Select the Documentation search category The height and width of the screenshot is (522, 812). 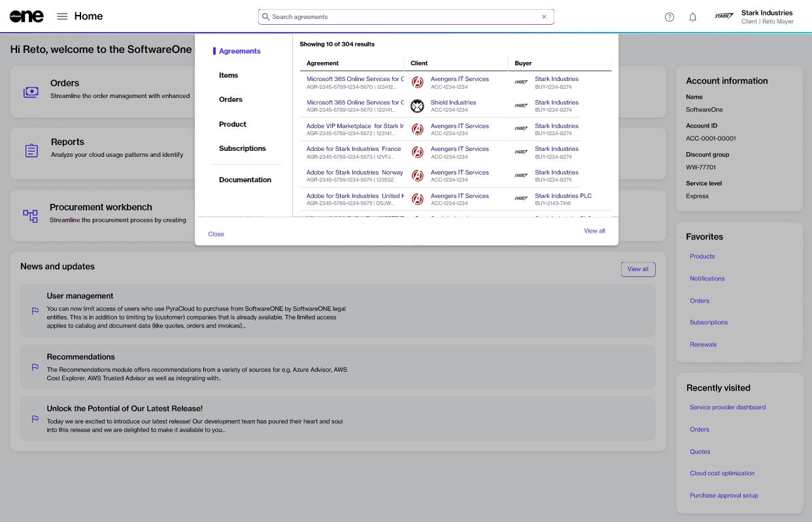(245, 180)
